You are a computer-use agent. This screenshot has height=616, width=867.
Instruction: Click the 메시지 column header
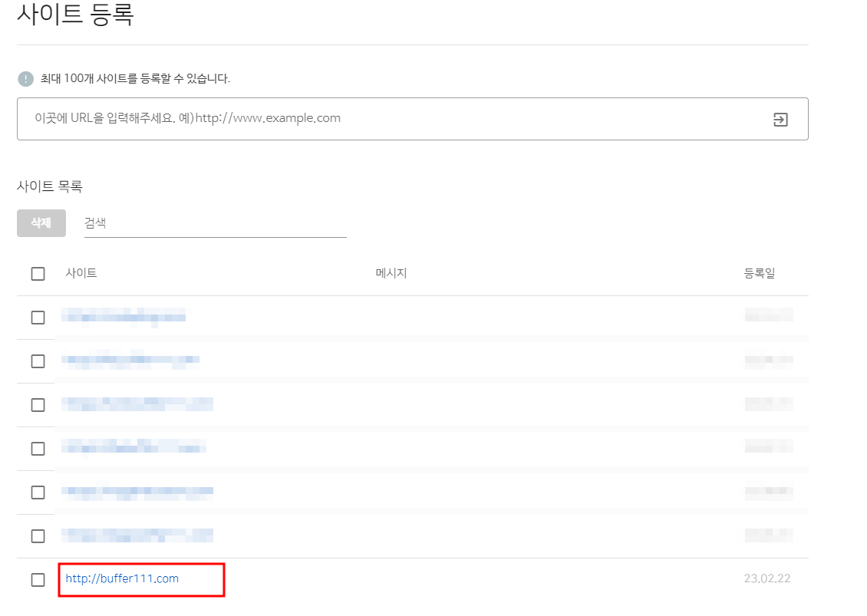coord(391,273)
